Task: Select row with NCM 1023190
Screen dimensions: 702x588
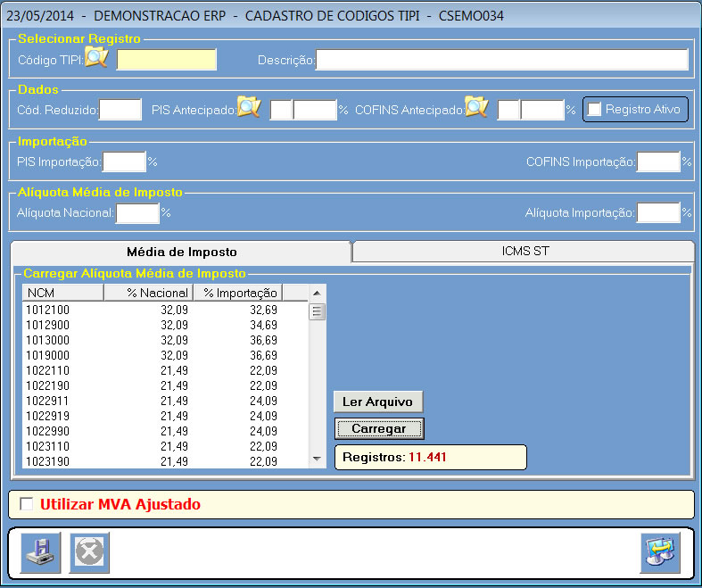Action: click(x=165, y=461)
